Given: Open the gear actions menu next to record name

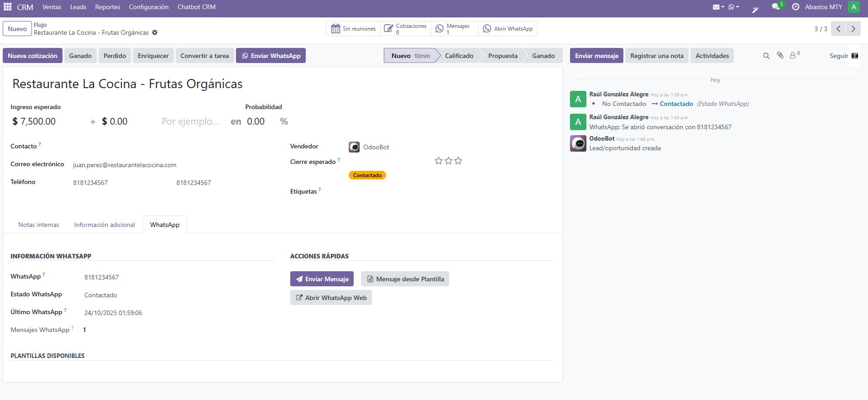Looking at the screenshot, I should coord(155,32).
